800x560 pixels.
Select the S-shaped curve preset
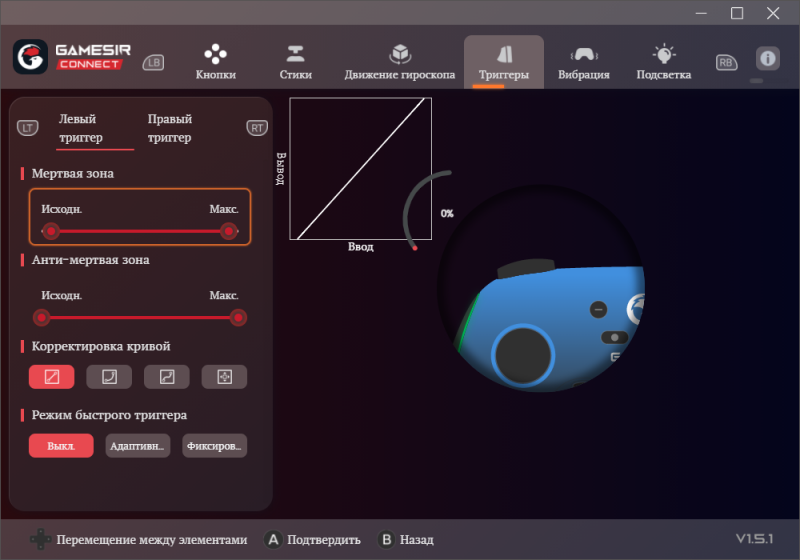pos(167,377)
